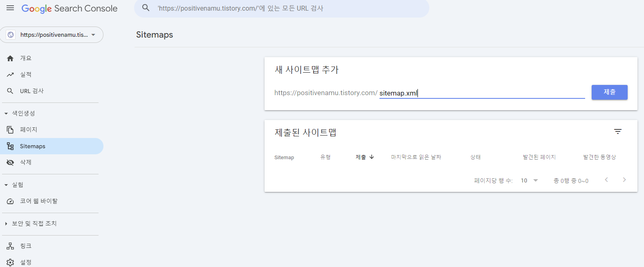Open the property selector dropdown

(x=52, y=35)
